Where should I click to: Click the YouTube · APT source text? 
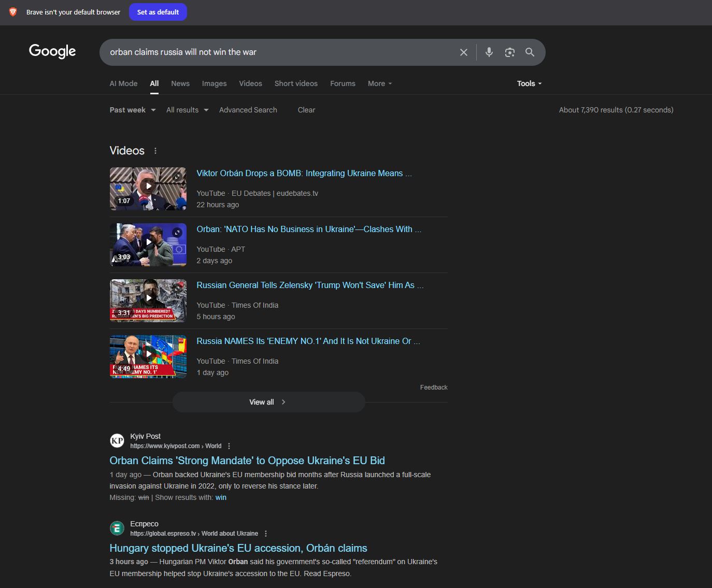(221, 249)
